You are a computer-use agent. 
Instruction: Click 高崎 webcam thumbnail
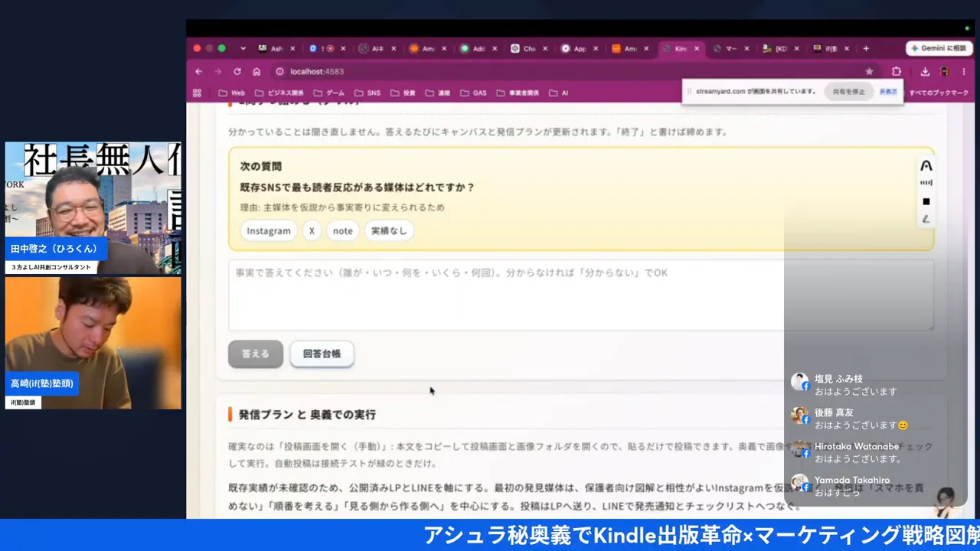pos(93,343)
